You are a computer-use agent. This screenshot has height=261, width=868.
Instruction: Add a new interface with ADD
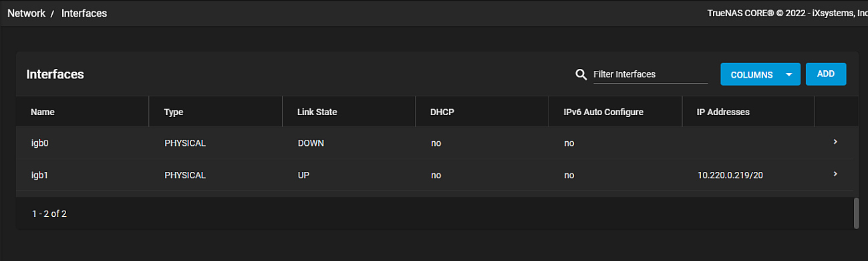[826, 74]
